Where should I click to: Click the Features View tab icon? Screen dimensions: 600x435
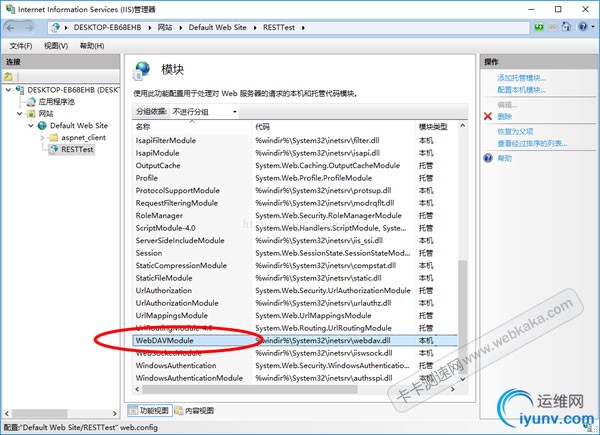click(x=133, y=411)
